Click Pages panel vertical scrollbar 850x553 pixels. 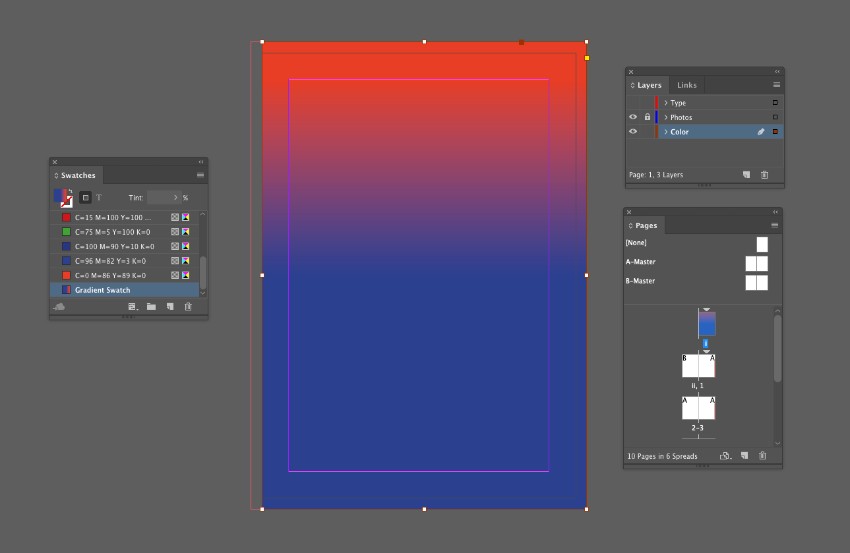pos(777,349)
